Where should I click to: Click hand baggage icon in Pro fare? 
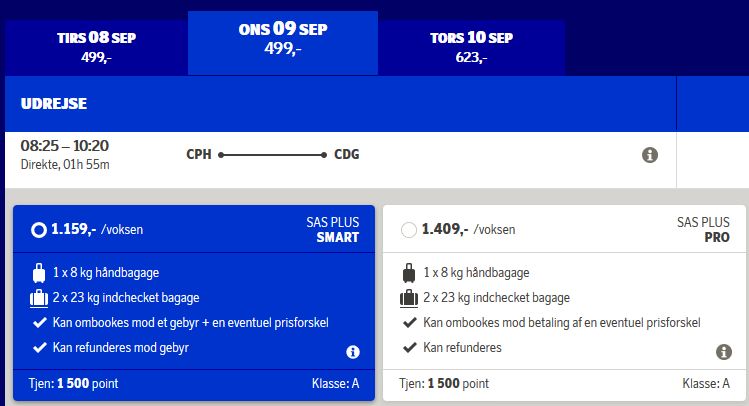pyautogui.click(x=409, y=272)
